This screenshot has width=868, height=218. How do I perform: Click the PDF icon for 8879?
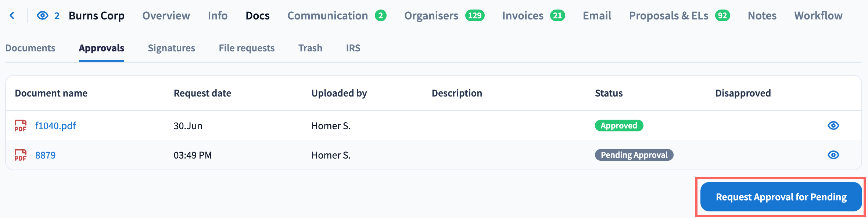[21, 155]
